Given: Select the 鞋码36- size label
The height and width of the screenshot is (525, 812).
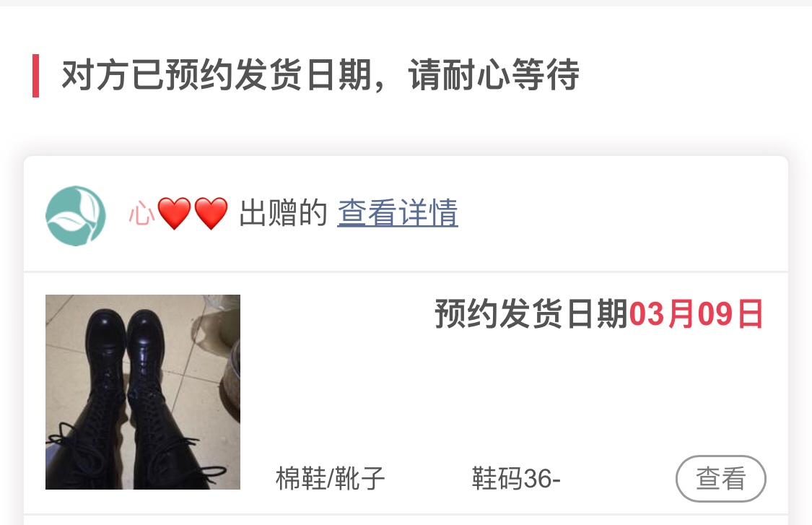Looking at the screenshot, I should coord(516,478).
